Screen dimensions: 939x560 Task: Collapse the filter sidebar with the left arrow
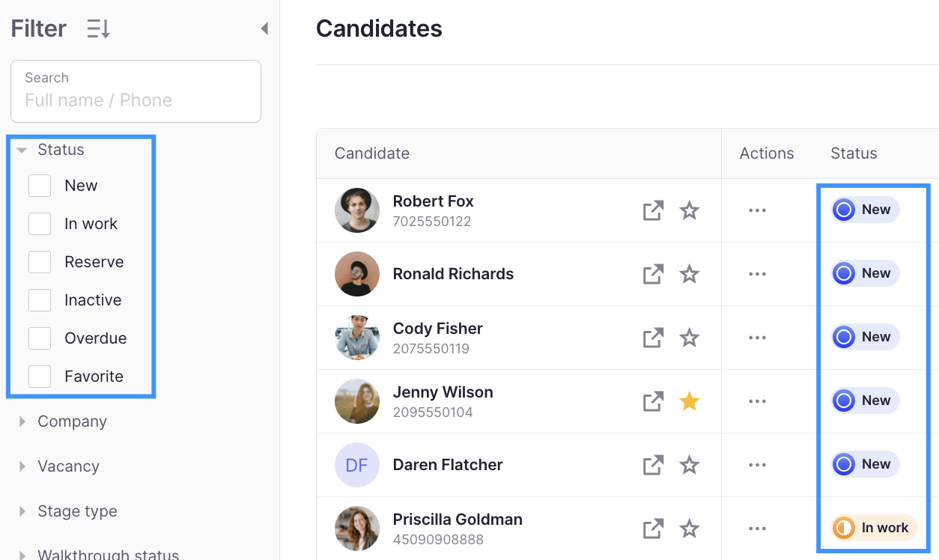point(264,27)
